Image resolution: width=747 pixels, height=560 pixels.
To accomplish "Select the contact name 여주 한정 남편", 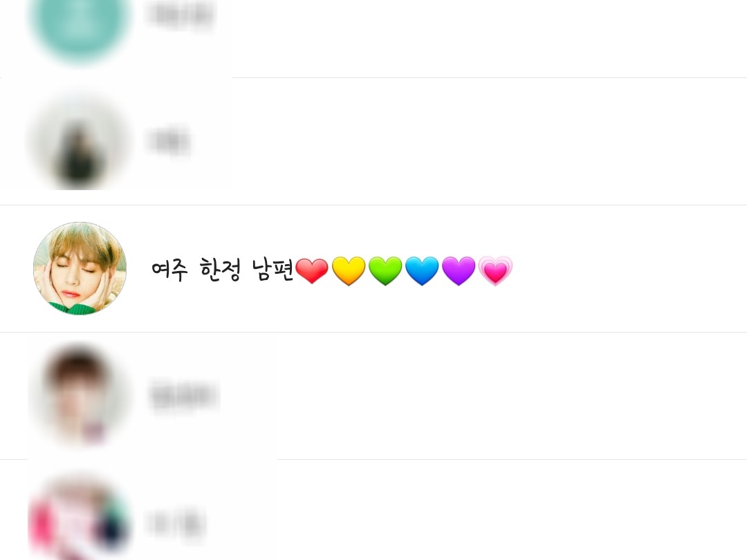I will coord(222,270).
